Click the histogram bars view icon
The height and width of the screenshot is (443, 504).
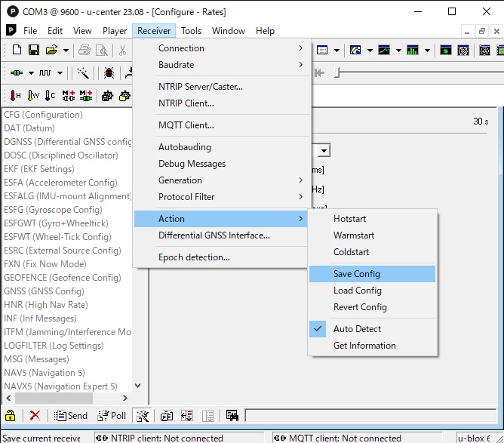coord(413,50)
